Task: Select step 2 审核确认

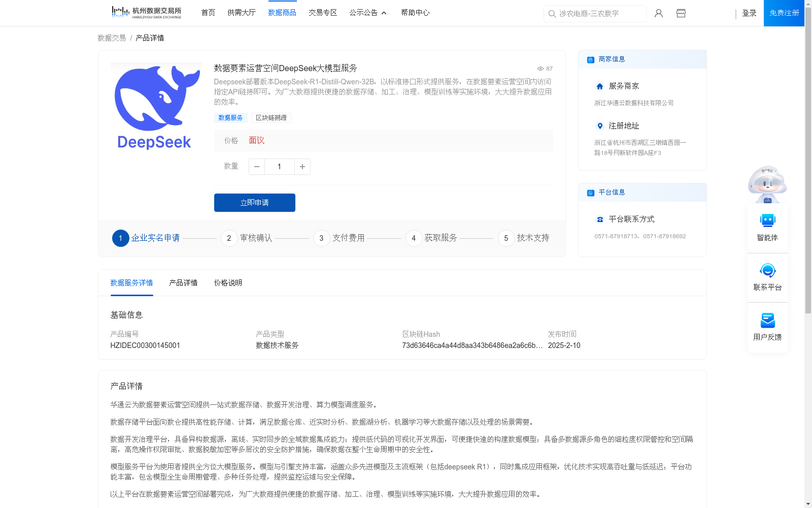Action: (247, 238)
